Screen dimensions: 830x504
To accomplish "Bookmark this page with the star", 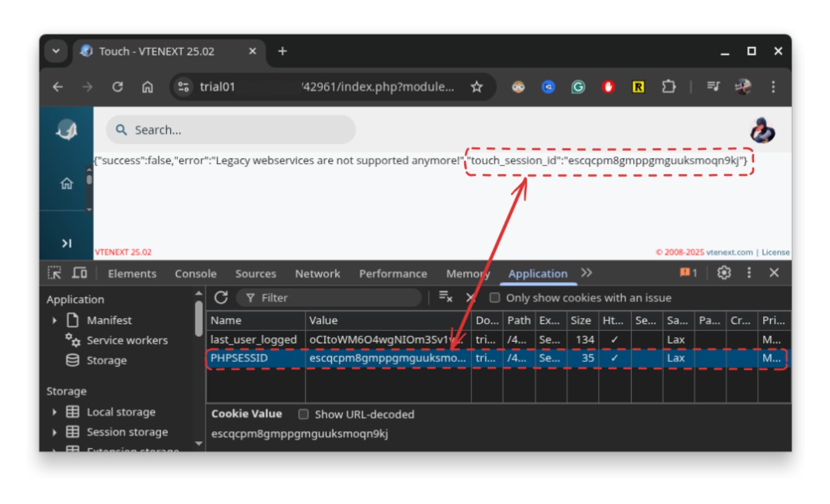I will 477,87.
